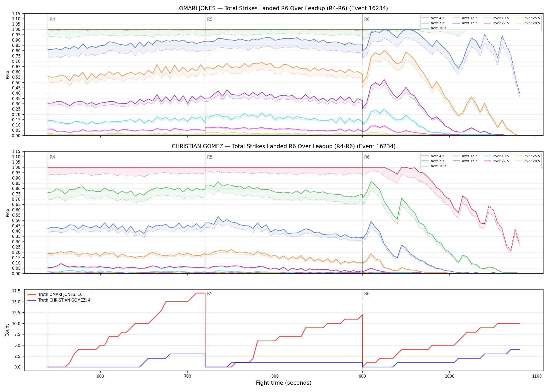Click the 900 tick on the fight time axis

coord(362,376)
